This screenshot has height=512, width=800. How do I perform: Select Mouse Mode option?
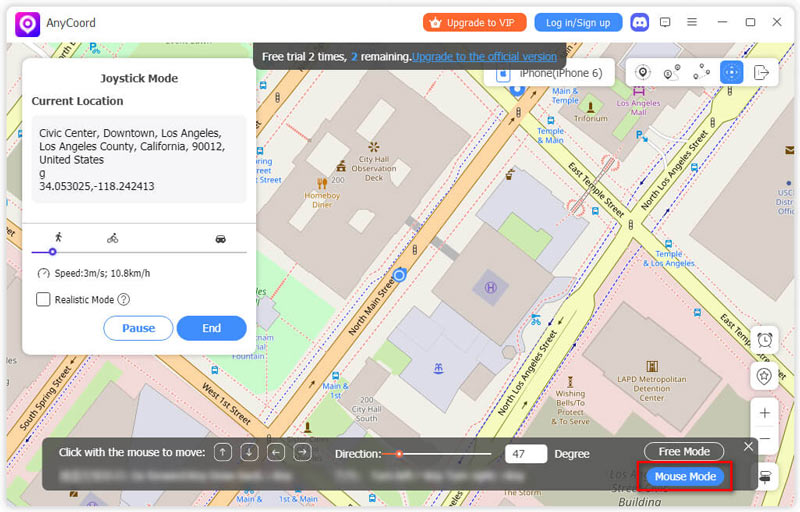coord(685,477)
